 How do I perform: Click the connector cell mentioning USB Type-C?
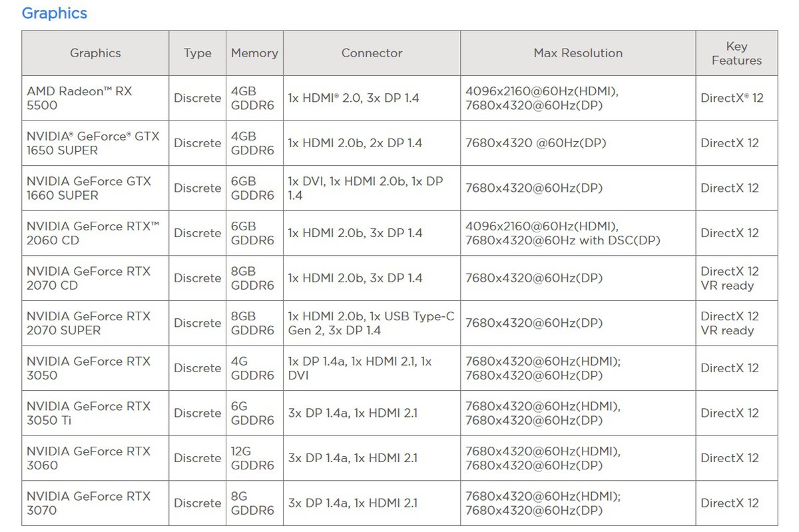371,323
